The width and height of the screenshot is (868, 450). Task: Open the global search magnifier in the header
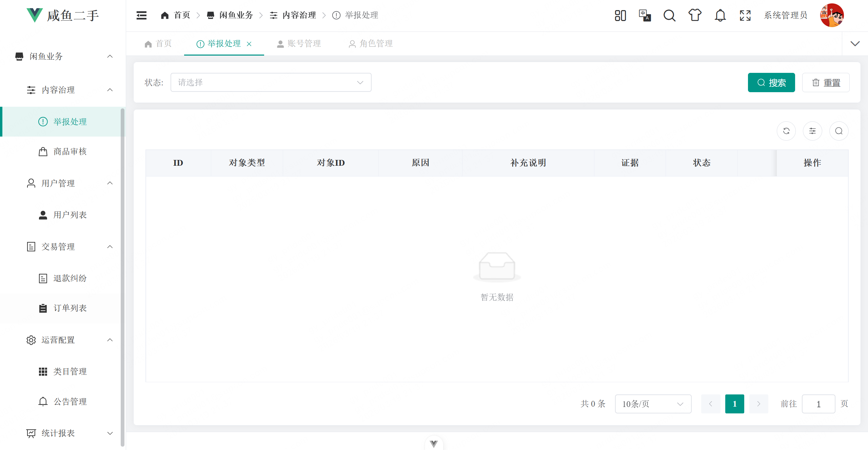point(669,15)
